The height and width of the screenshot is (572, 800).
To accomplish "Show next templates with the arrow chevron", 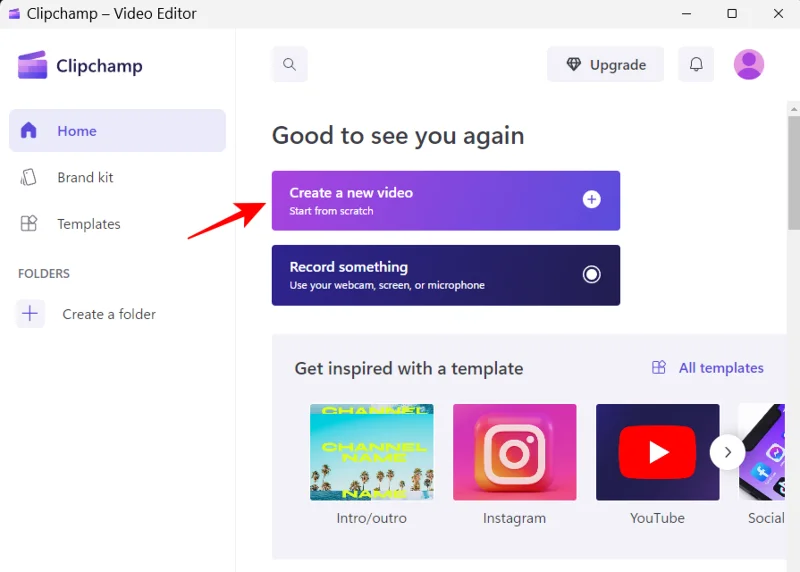I will 728,452.
